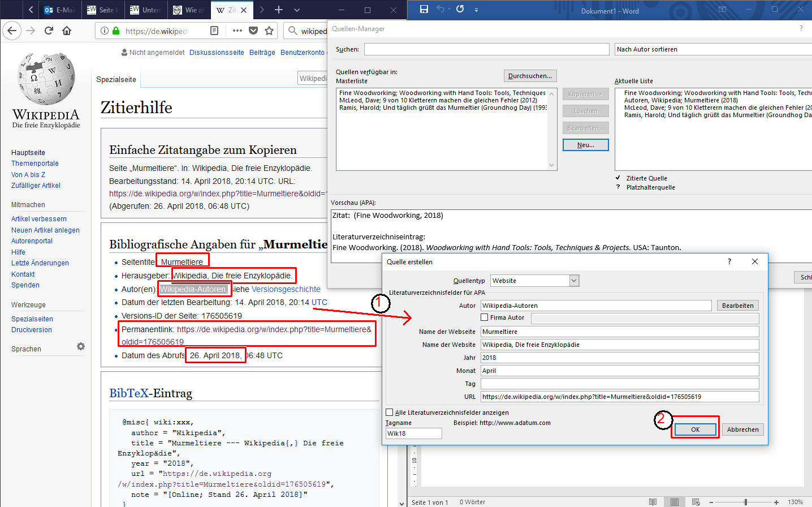The image size is (812, 507).
Task: Open a new browser tab with the plus
Action: [279, 10]
